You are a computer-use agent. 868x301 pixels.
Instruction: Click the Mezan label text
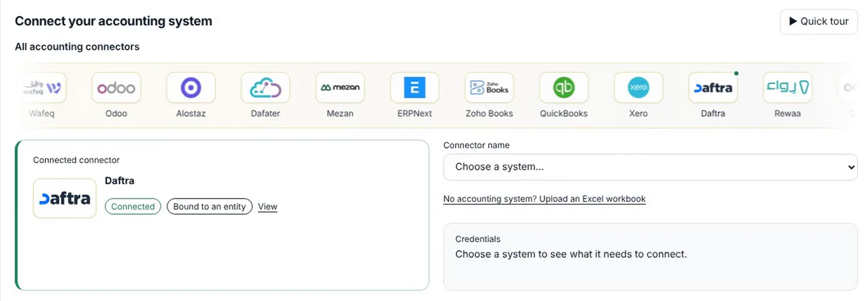340,114
